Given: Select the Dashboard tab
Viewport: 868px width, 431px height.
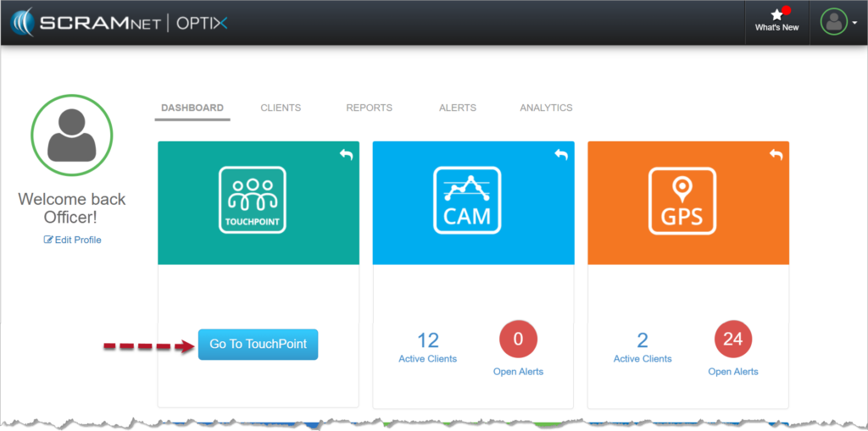Looking at the screenshot, I should click(192, 108).
